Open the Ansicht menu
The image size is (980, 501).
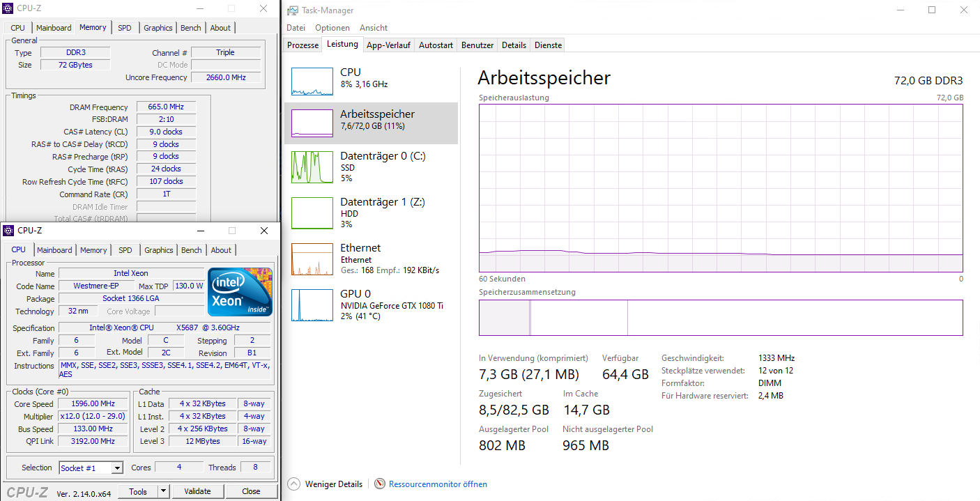coord(374,28)
